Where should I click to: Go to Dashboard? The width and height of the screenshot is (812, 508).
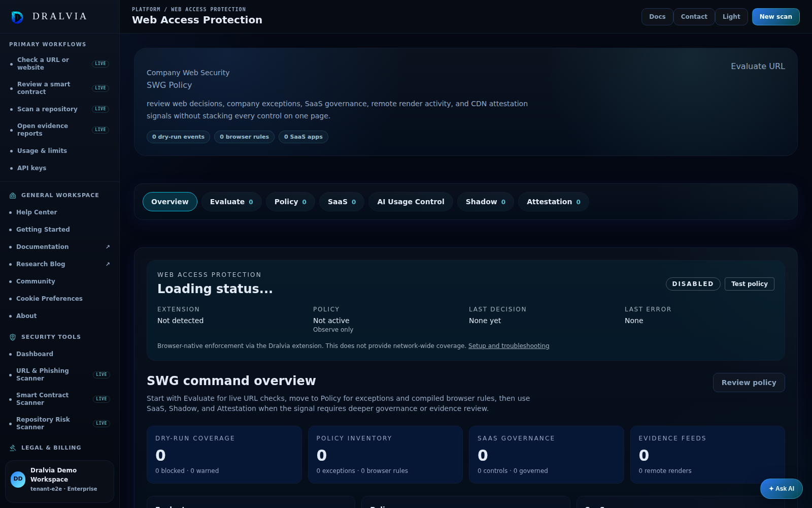[x=59, y=354]
